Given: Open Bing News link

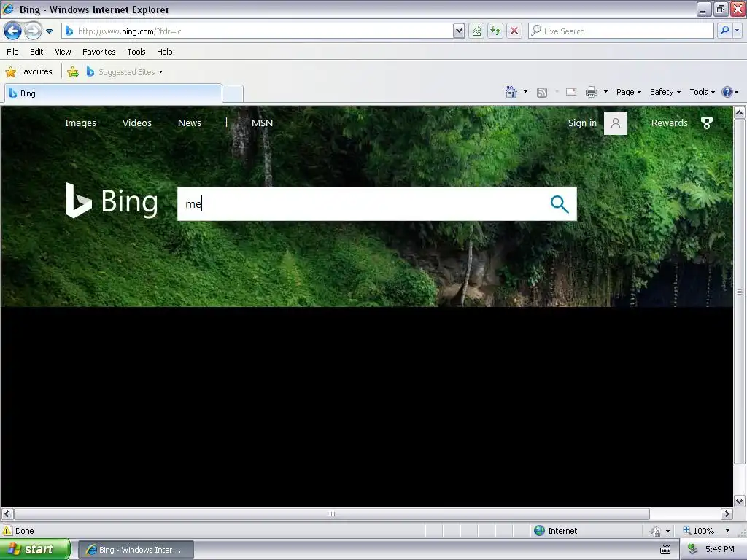Looking at the screenshot, I should point(190,122).
